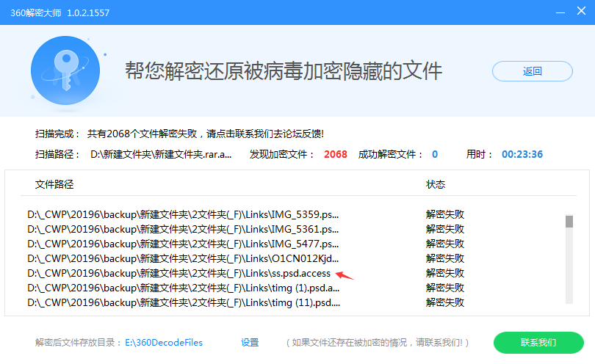Click the 360解密大师 1.0.2.1557 title text
This screenshot has width=595, height=364.
pos(60,13)
